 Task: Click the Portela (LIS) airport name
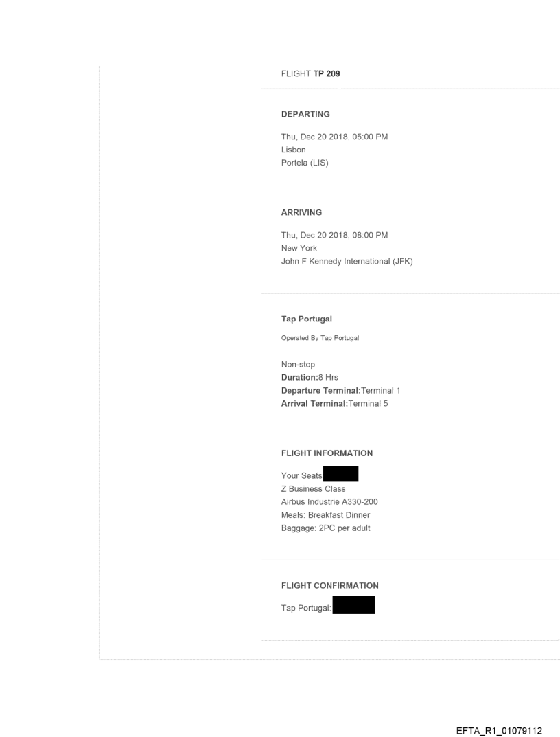click(305, 163)
